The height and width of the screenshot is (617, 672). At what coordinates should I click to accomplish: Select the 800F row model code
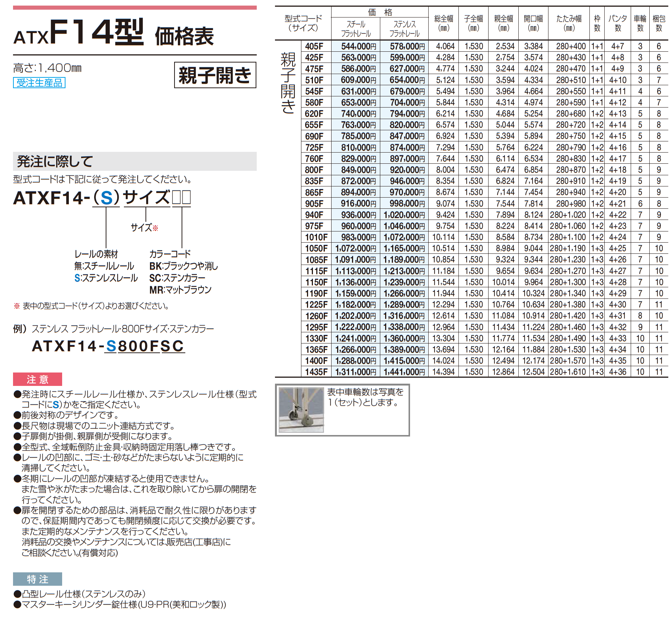(314, 170)
